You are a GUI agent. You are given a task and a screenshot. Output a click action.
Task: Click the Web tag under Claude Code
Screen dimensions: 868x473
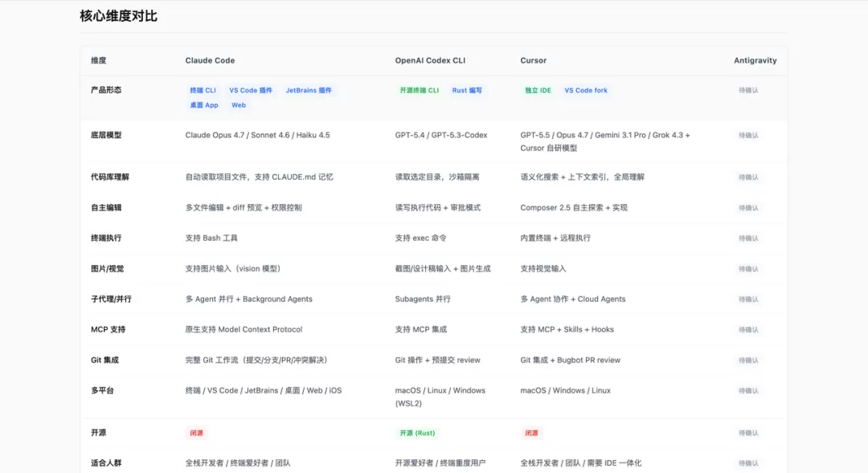[239, 105]
